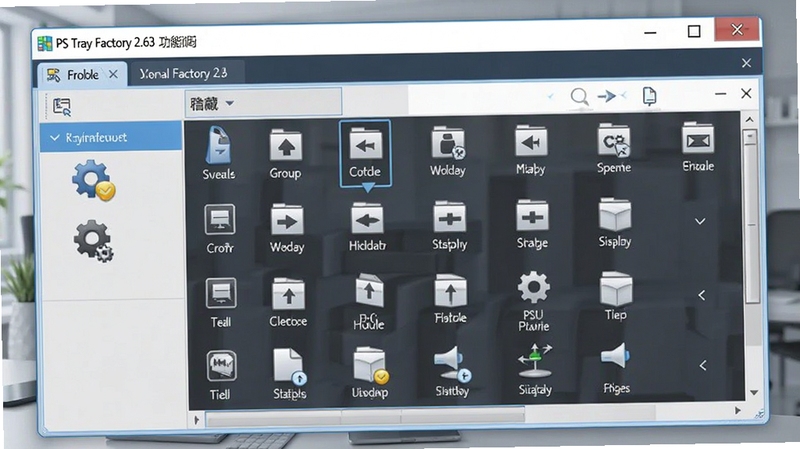
Task: Click the horizontal scrollbar thumb
Action: point(365,416)
